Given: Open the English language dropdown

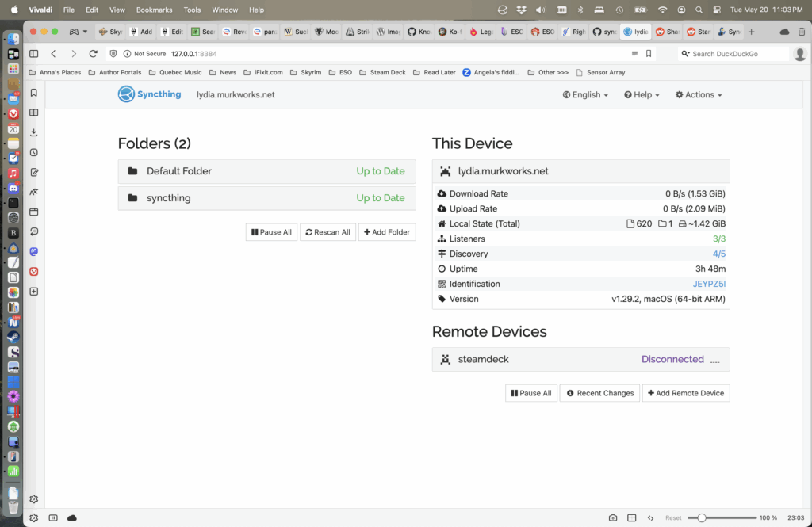Looking at the screenshot, I should [585, 94].
